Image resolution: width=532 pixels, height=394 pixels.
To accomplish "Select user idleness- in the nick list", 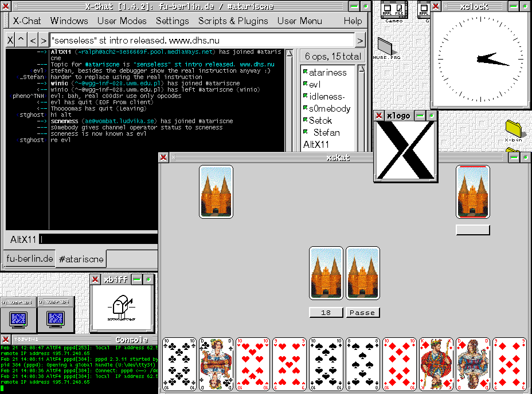I will click(x=328, y=97).
